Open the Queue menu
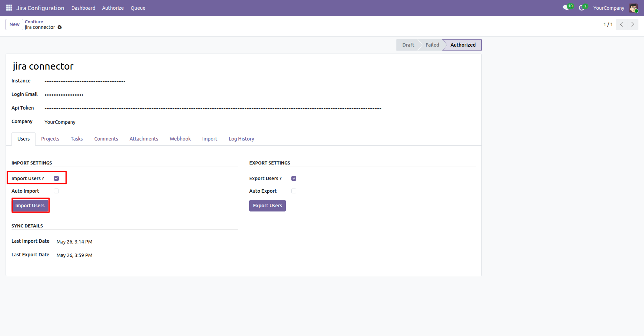The height and width of the screenshot is (336, 644). 138,8
